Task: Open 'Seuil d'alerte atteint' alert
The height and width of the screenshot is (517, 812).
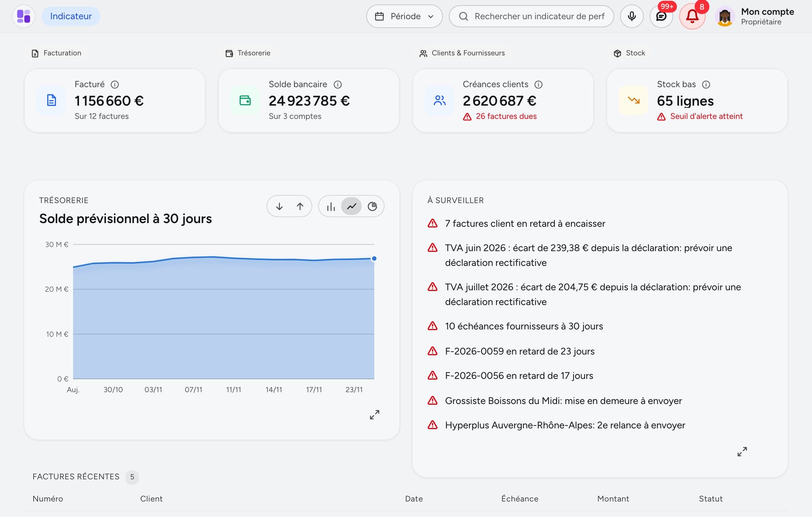Action: pyautogui.click(x=700, y=116)
